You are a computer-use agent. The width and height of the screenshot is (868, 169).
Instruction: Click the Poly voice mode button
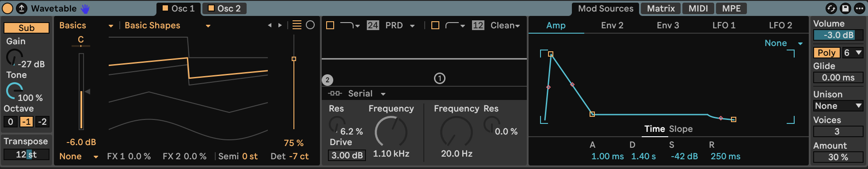pyautogui.click(x=826, y=53)
